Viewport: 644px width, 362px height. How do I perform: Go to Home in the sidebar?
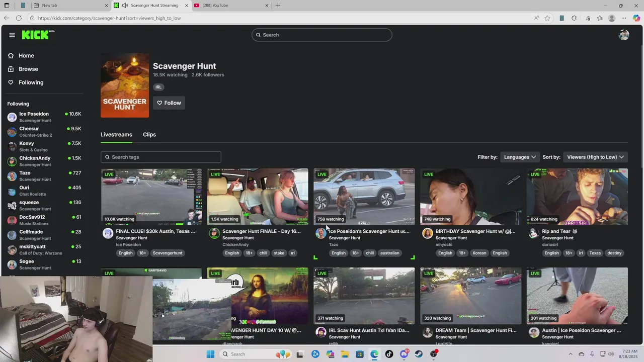pyautogui.click(x=26, y=56)
